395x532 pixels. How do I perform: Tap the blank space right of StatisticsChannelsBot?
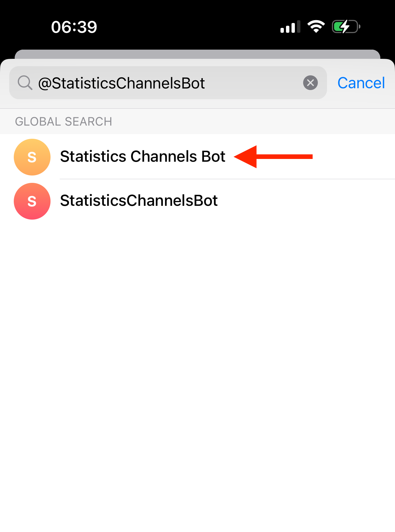click(306, 201)
